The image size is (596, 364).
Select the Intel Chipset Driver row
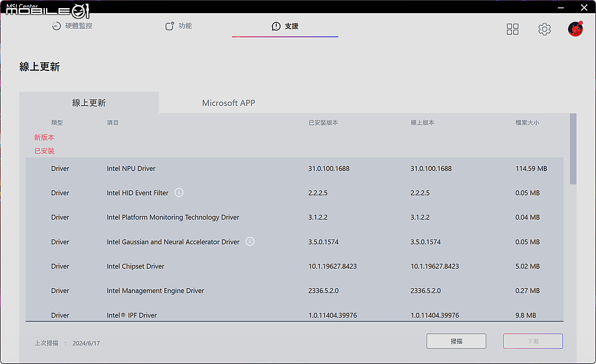click(x=295, y=266)
